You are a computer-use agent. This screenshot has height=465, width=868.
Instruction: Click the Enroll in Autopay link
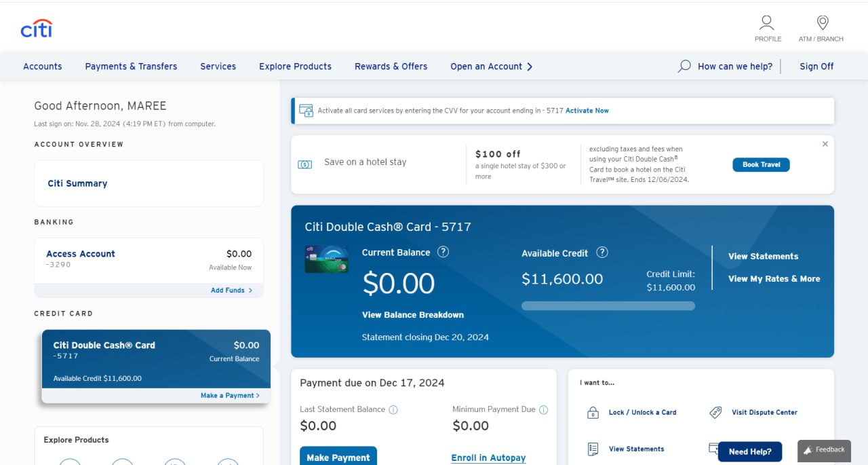(x=488, y=458)
